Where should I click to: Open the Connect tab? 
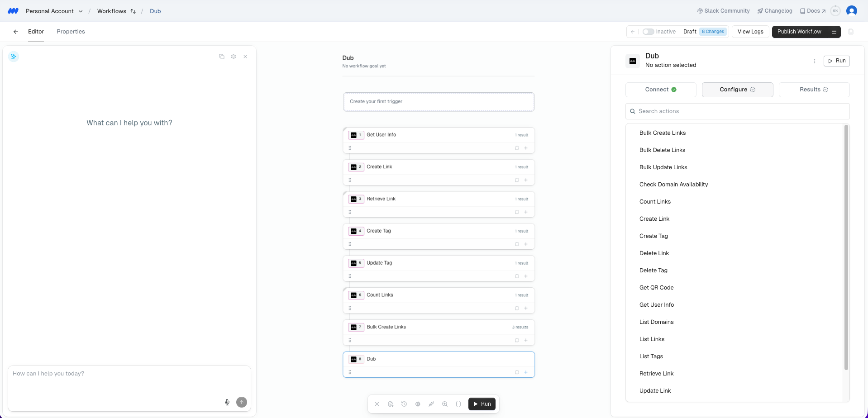tap(661, 90)
